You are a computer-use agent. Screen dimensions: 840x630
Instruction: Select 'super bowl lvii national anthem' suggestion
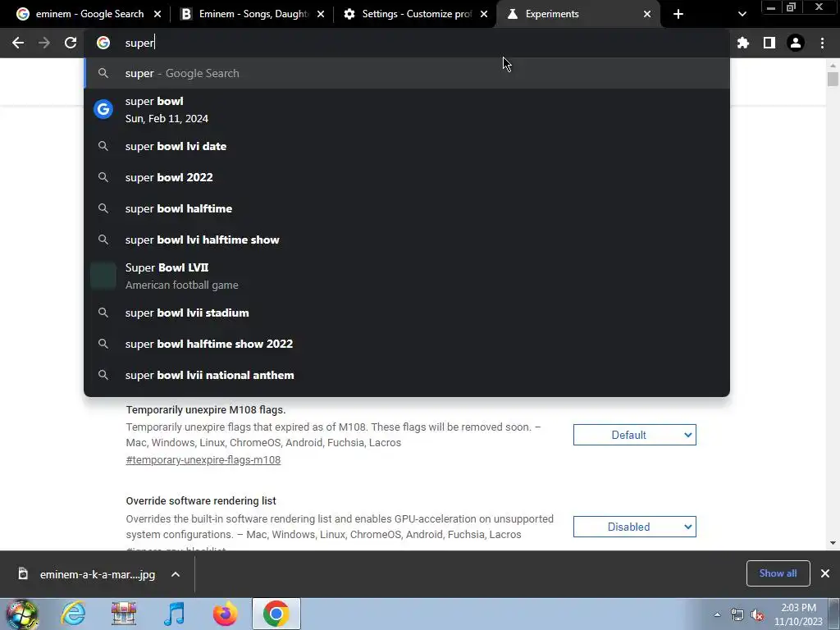pos(407,375)
